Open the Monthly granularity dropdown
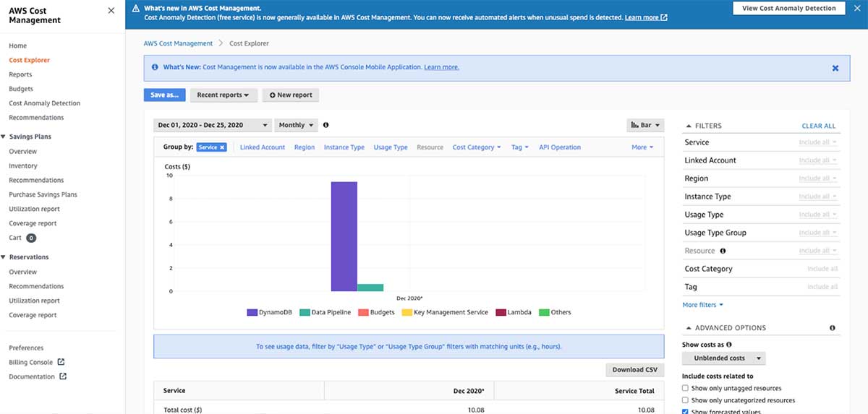The height and width of the screenshot is (414, 868). pos(297,125)
